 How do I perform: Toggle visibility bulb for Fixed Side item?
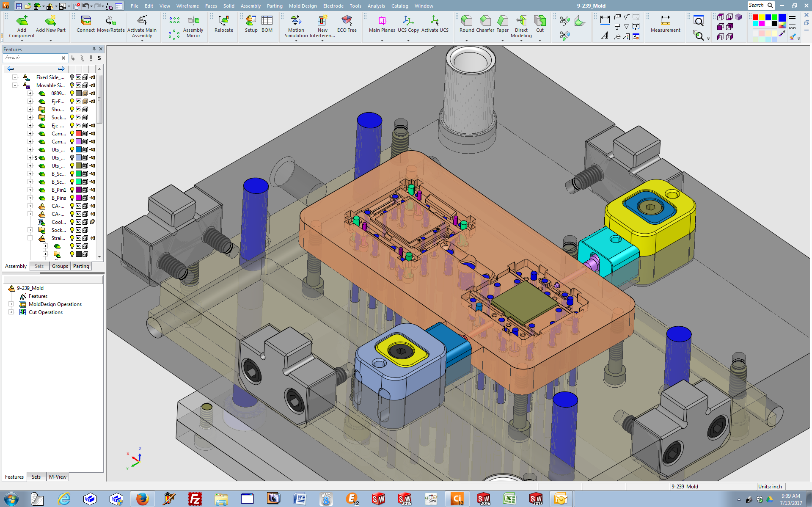pyautogui.click(x=72, y=77)
